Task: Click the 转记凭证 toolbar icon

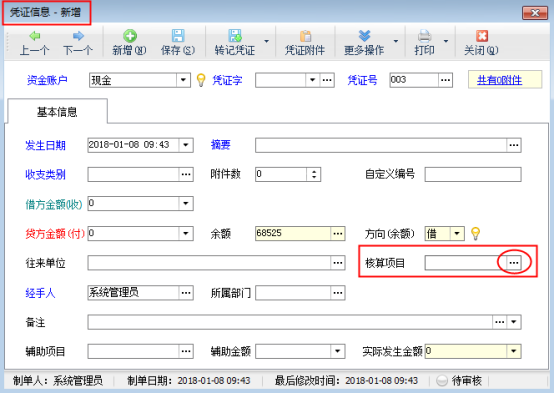Action: point(235,36)
